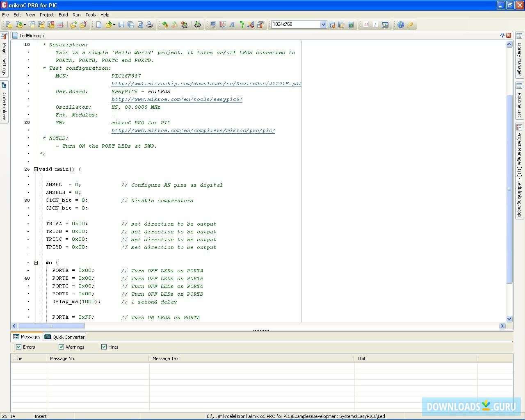Open the Project menu

46,15
